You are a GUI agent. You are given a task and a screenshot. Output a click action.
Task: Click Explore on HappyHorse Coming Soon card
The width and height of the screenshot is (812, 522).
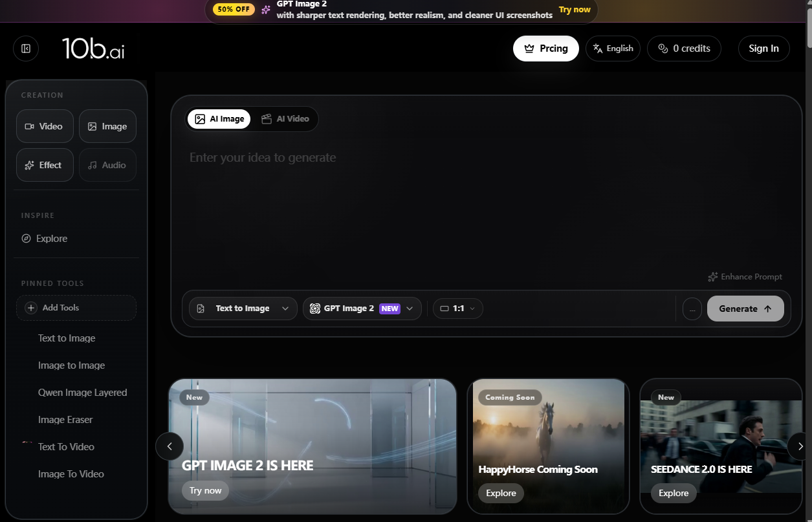pyautogui.click(x=501, y=494)
